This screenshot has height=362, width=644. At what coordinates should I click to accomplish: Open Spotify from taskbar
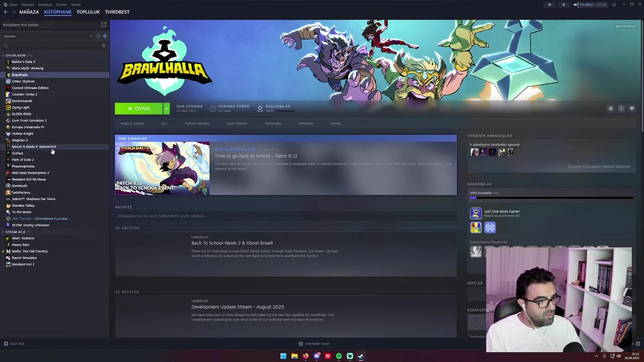[x=339, y=356]
